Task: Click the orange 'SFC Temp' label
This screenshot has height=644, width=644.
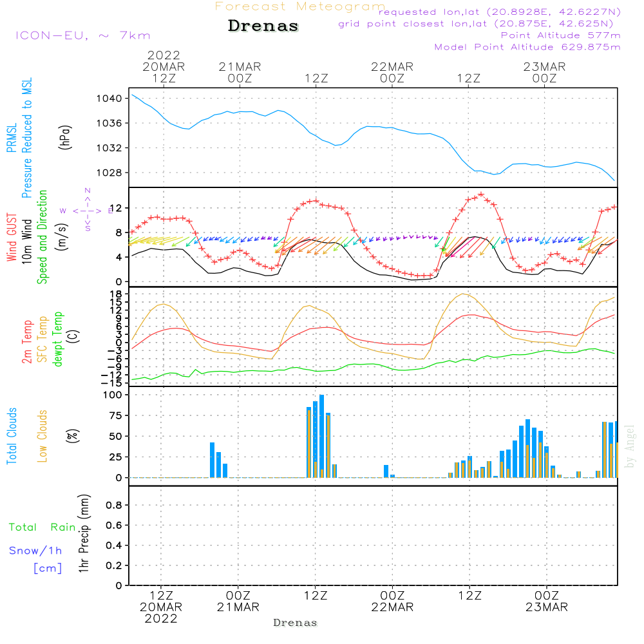Action: [x=43, y=339]
